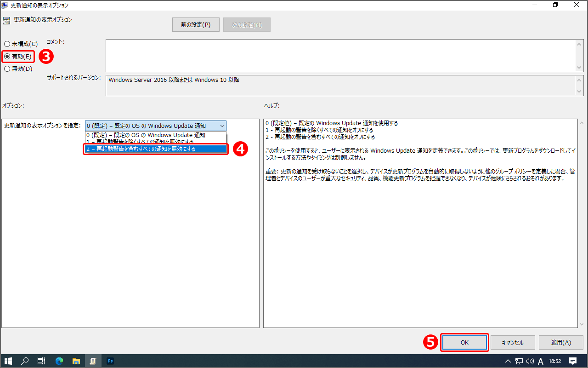588x368 pixels.
Task: Click help text '0 (既定値) – 既定の Windows Update 通知を使用する'
Action: point(332,123)
